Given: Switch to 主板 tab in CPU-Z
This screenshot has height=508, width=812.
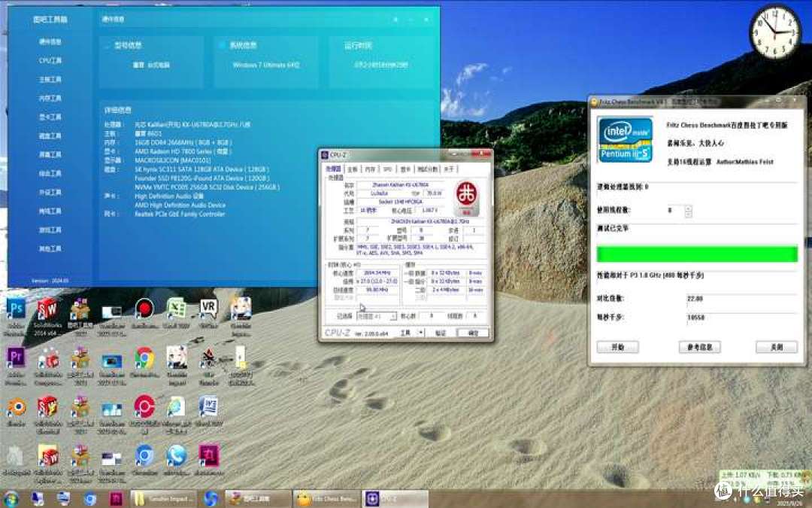Looking at the screenshot, I should (352, 169).
